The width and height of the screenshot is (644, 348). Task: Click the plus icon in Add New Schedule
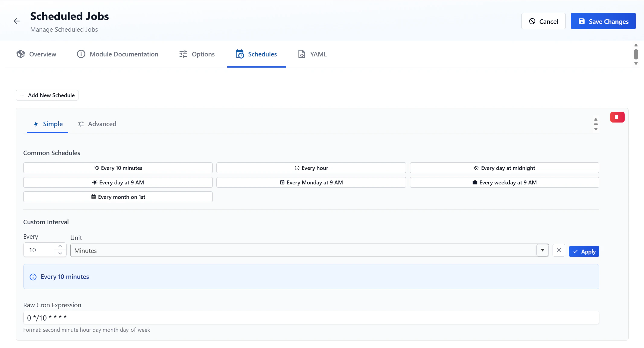pos(22,95)
